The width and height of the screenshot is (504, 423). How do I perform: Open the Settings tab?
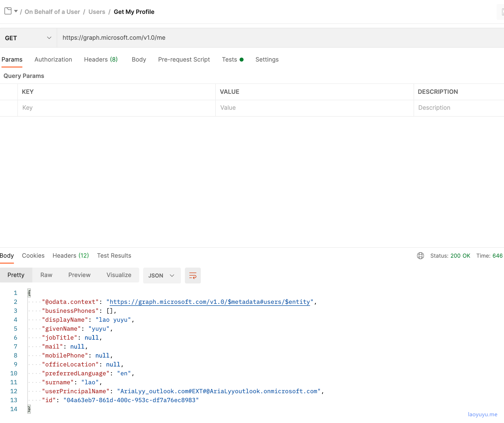coord(267,60)
